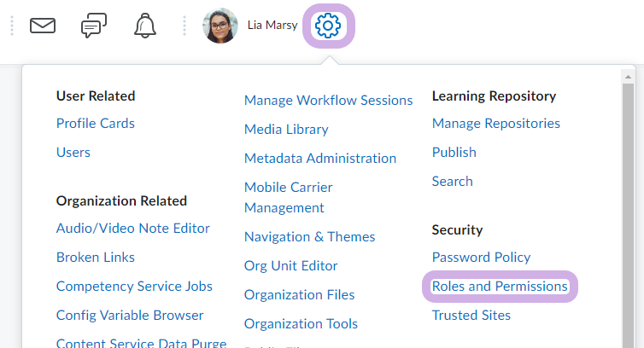Click Lia Marsy's profile picture
The height and width of the screenshot is (348, 644).
tap(220, 26)
